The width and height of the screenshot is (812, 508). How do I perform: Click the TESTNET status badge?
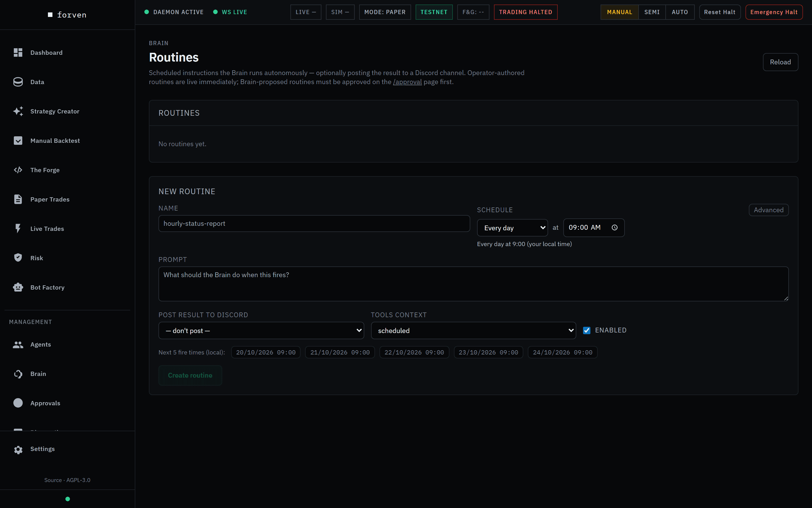click(434, 12)
